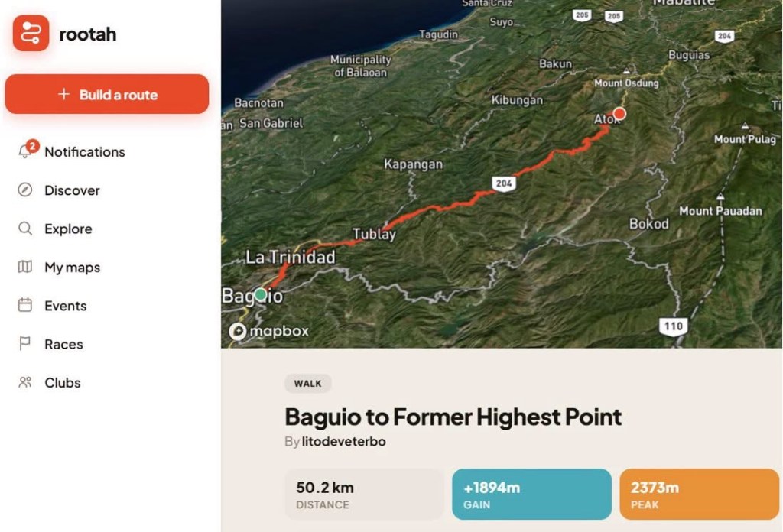Open notifications via the bell icon
This screenshot has height=532, width=783.
point(25,151)
